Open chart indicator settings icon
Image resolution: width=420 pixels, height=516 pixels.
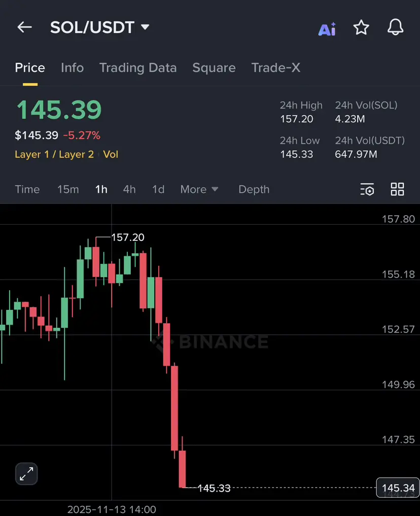coord(367,190)
